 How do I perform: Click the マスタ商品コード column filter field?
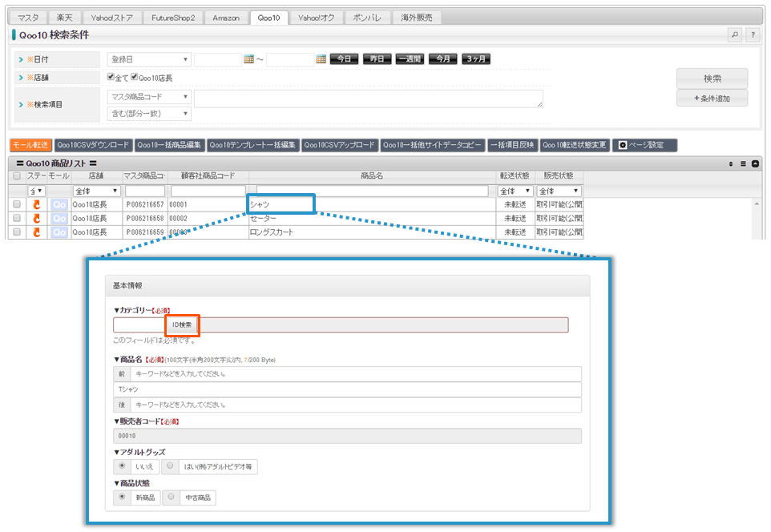[145, 191]
